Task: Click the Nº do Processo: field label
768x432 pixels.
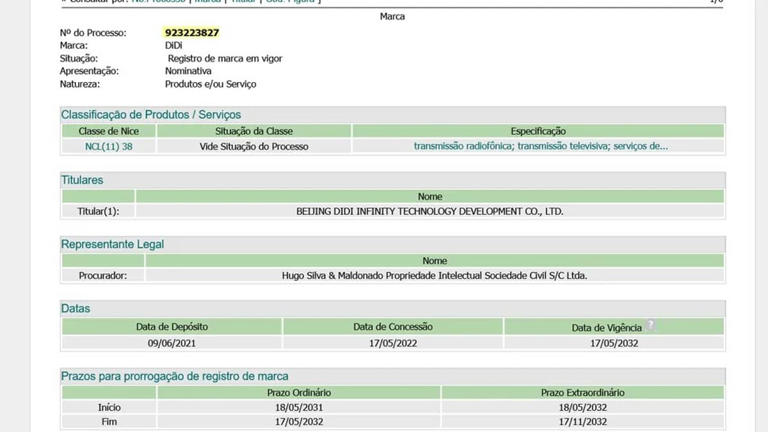Action: (x=93, y=33)
